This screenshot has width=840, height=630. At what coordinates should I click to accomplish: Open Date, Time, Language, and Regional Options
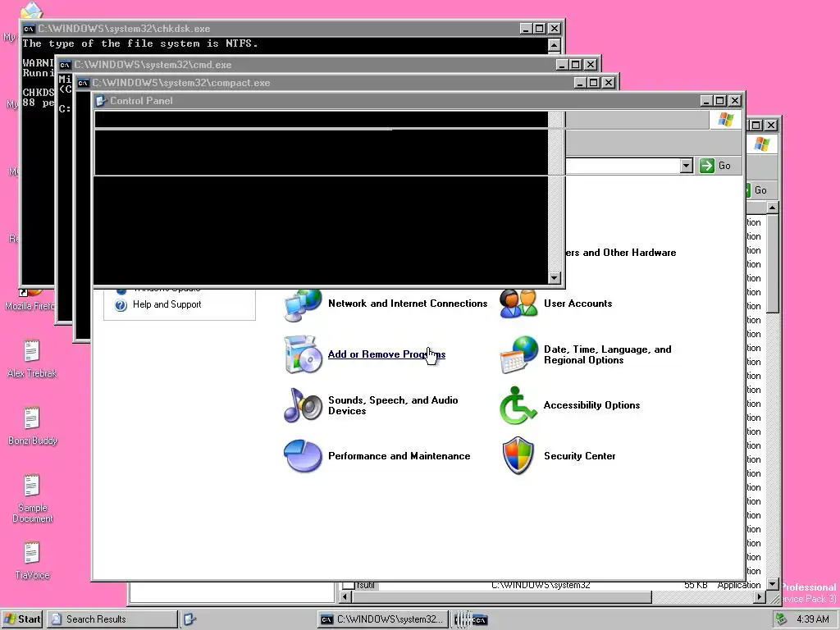coord(608,354)
